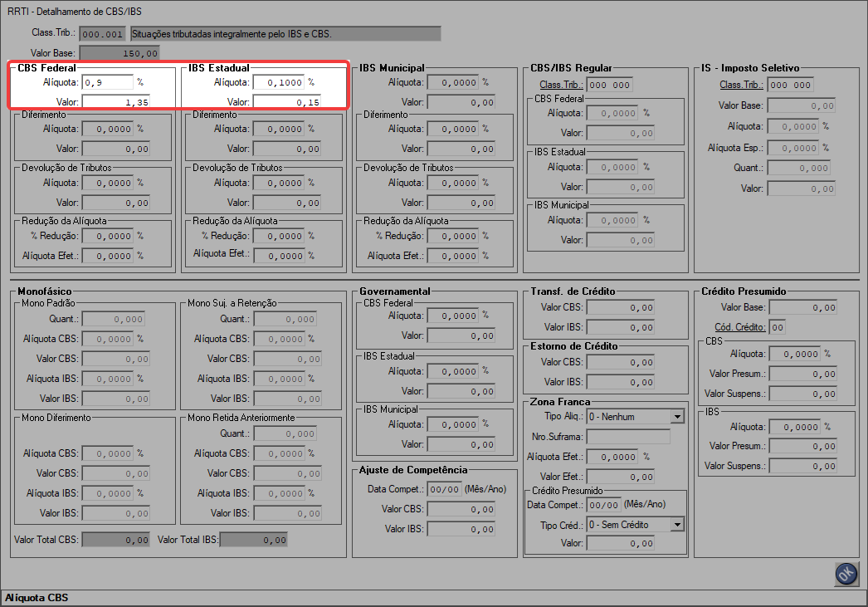Click the IBS Estadual Devolução de Tributos Valor field

pos(287,203)
